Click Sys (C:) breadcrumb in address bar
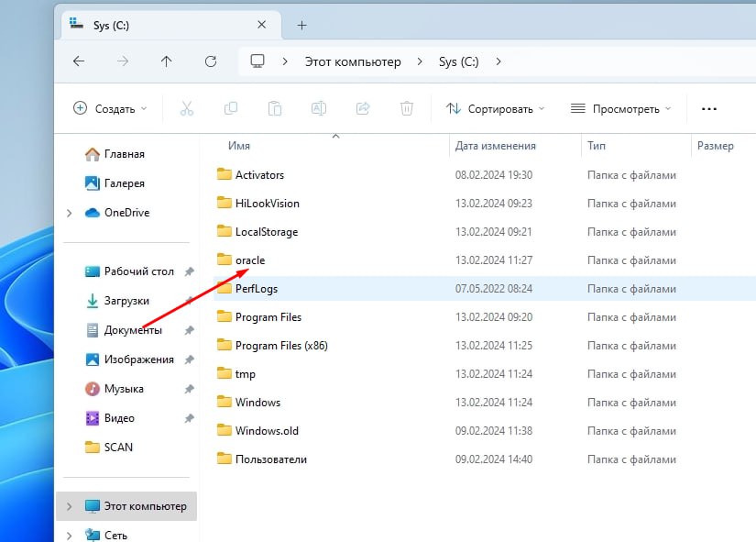This screenshot has width=756, height=542. coord(458,61)
